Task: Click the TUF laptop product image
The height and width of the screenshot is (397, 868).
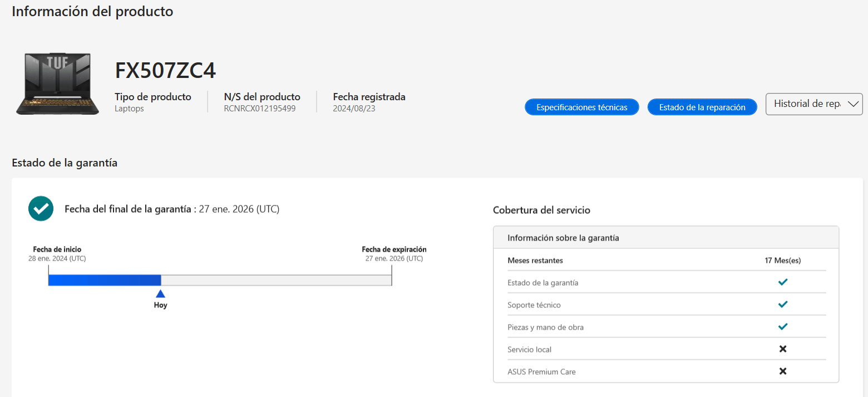Action: (57, 84)
